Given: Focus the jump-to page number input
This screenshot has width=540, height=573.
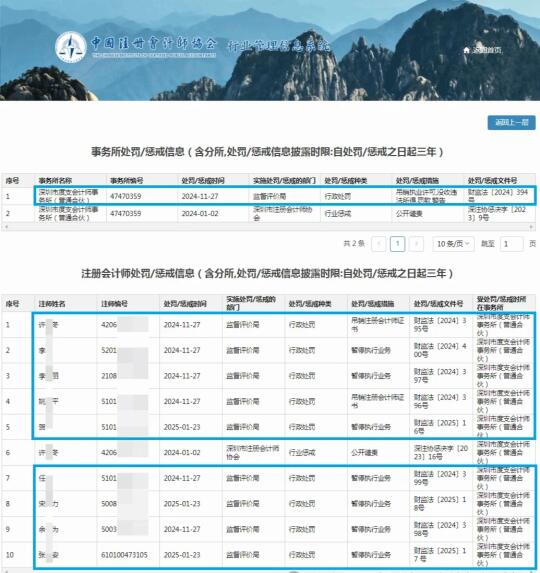Looking at the screenshot, I should [x=511, y=244].
